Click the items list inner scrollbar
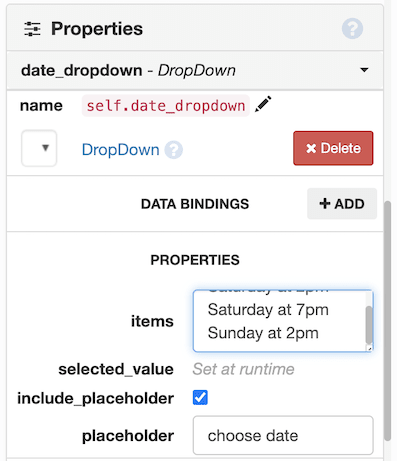Viewport: 397px width, 461px height. click(x=369, y=325)
